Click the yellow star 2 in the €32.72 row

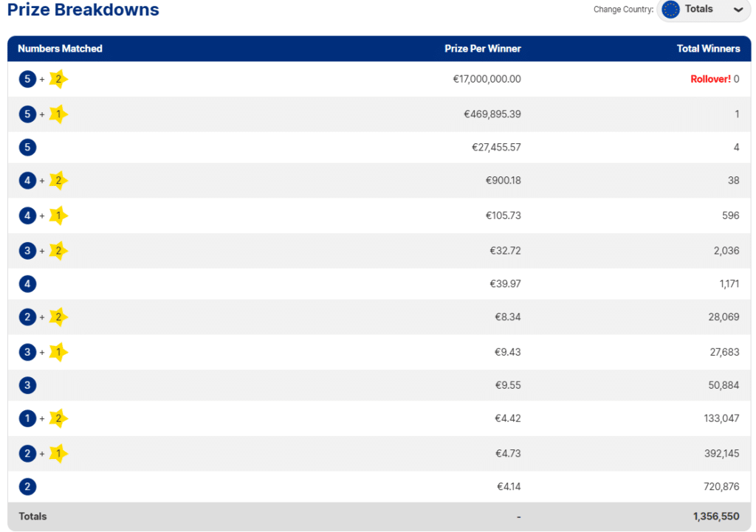58,251
